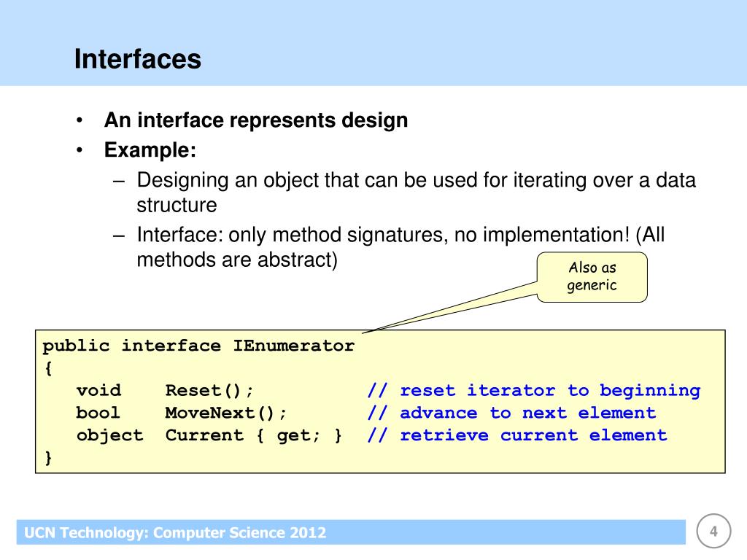
Task: Click the footer "UCN Technology: Computer Science 2012"
Action: pos(175,532)
